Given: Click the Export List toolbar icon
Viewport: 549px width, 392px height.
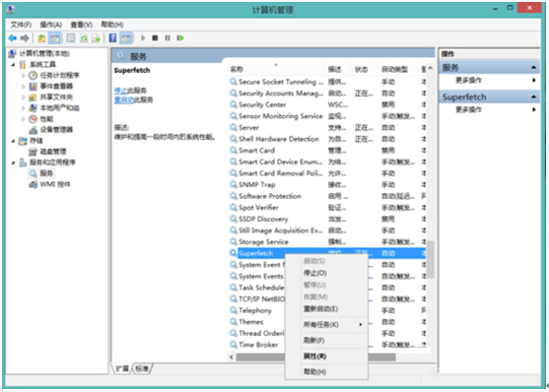Looking at the screenshot, I should pos(96,37).
